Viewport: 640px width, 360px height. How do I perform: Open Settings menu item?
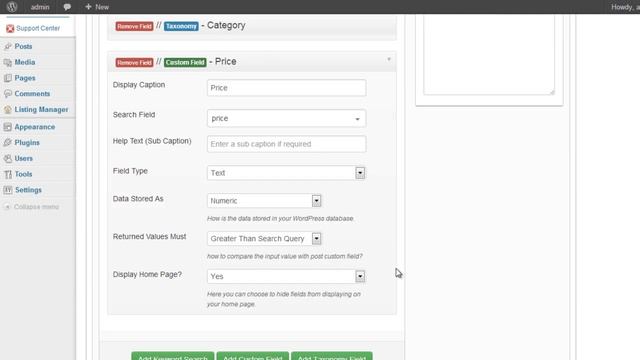tap(28, 190)
